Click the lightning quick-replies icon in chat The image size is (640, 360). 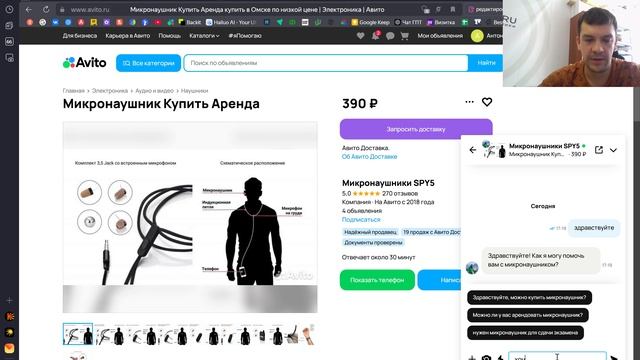pos(500,358)
